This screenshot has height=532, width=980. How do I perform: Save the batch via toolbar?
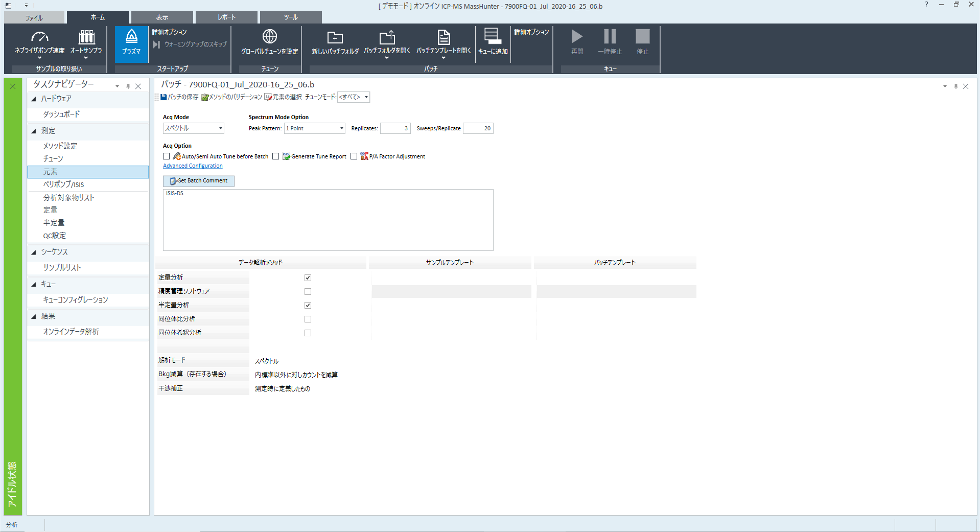tap(179, 97)
